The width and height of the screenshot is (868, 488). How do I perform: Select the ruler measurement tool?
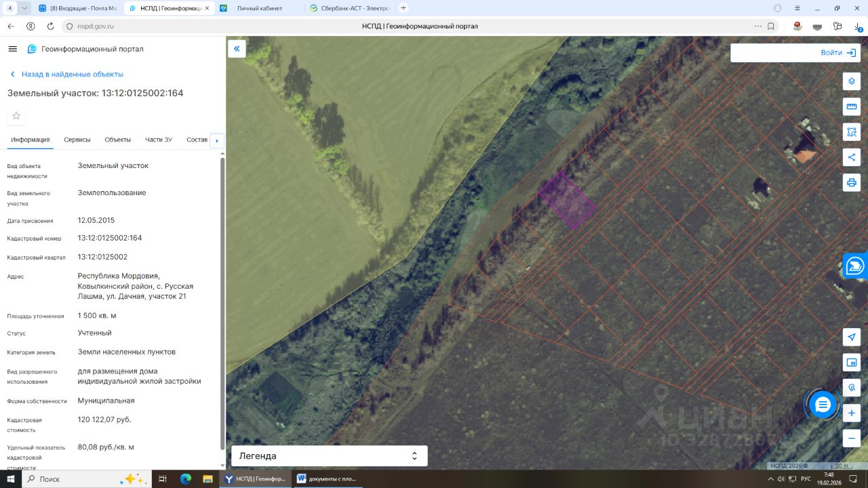pyautogui.click(x=852, y=106)
